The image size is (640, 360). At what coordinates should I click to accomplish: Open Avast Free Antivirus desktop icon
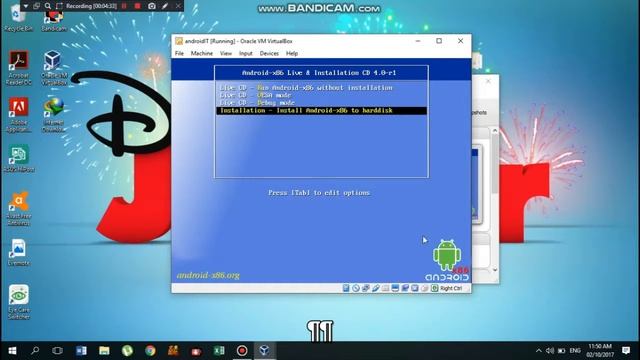[18, 208]
